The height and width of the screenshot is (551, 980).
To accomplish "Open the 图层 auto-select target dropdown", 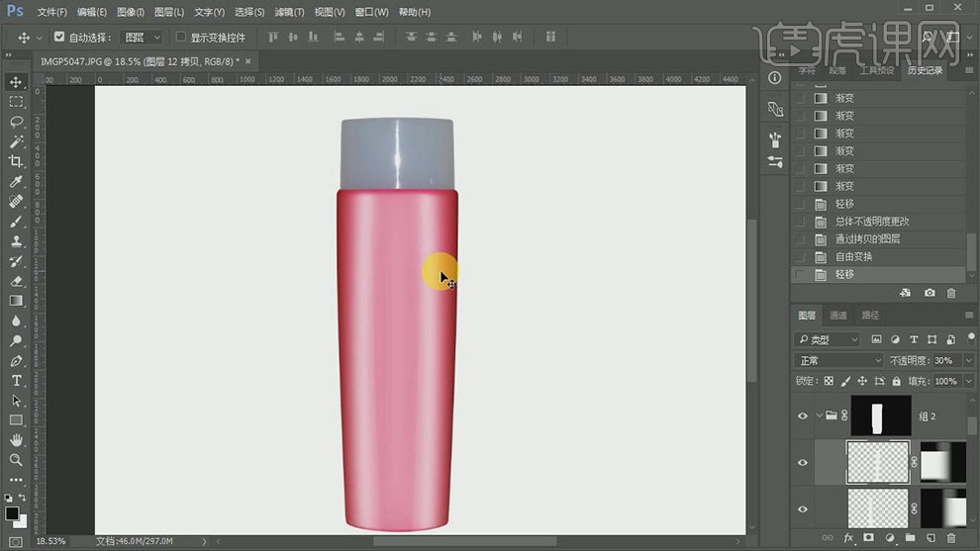I will point(141,37).
